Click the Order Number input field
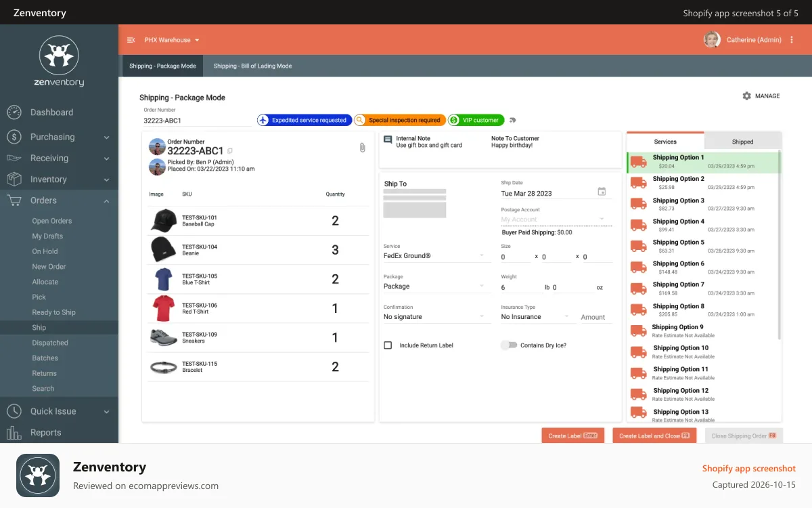812x508 pixels. coord(196,121)
